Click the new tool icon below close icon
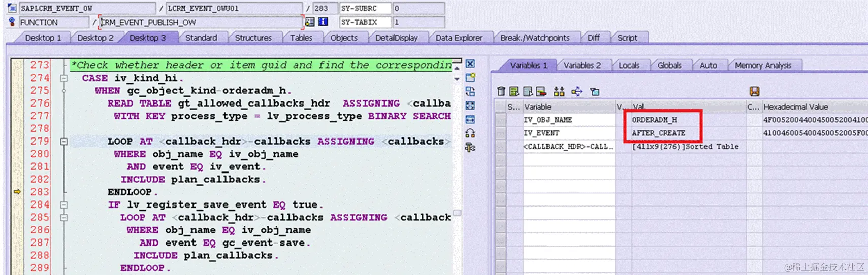868x275 pixels. pos(470,78)
